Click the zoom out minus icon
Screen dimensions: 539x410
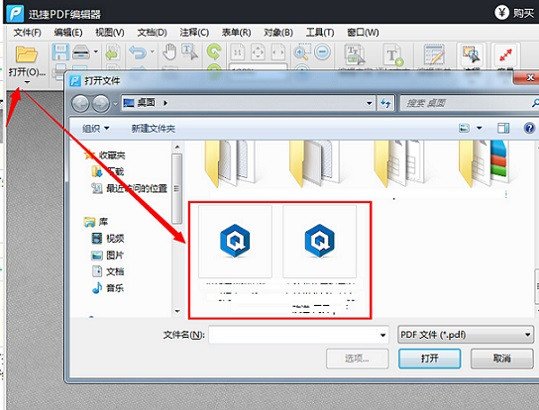click(x=323, y=52)
